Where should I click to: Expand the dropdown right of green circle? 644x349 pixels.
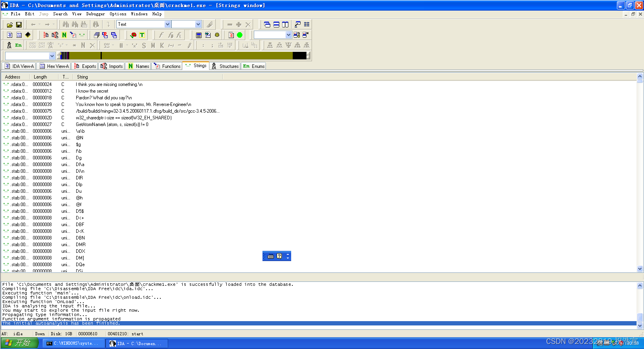click(x=288, y=35)
